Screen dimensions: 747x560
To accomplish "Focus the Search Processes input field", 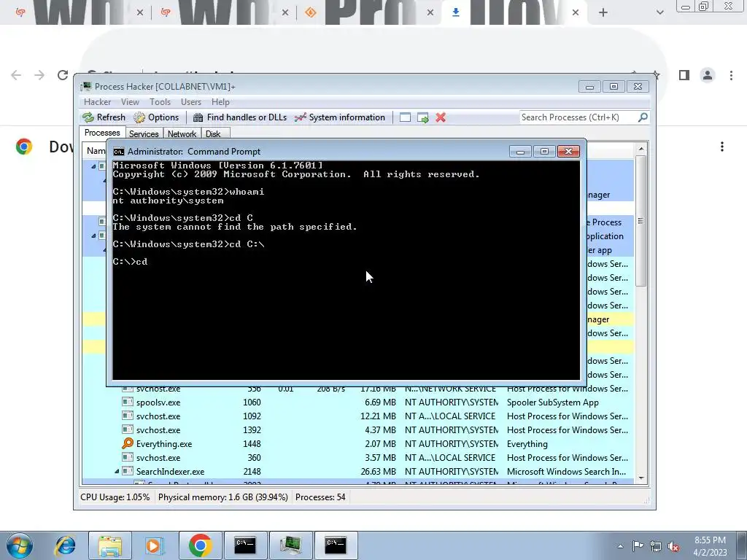I will click(x=578, y=117).
